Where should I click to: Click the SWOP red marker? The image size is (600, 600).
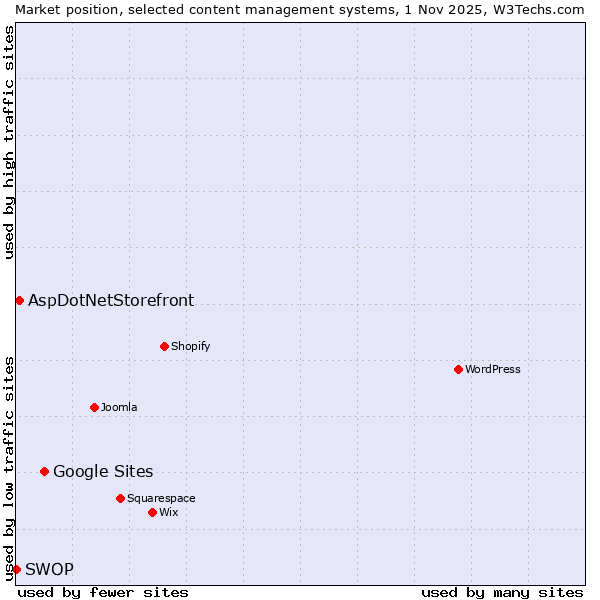16,569
